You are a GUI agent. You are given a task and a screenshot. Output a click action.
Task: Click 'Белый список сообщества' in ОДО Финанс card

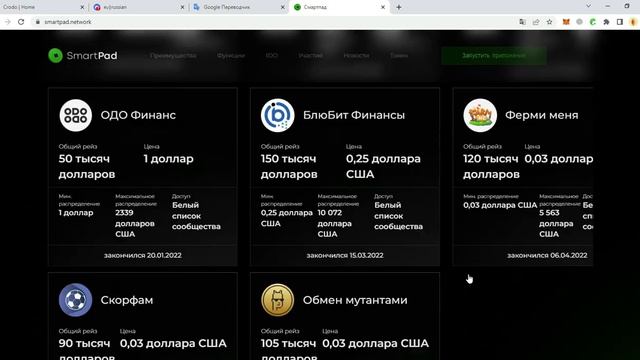[196, 216]
